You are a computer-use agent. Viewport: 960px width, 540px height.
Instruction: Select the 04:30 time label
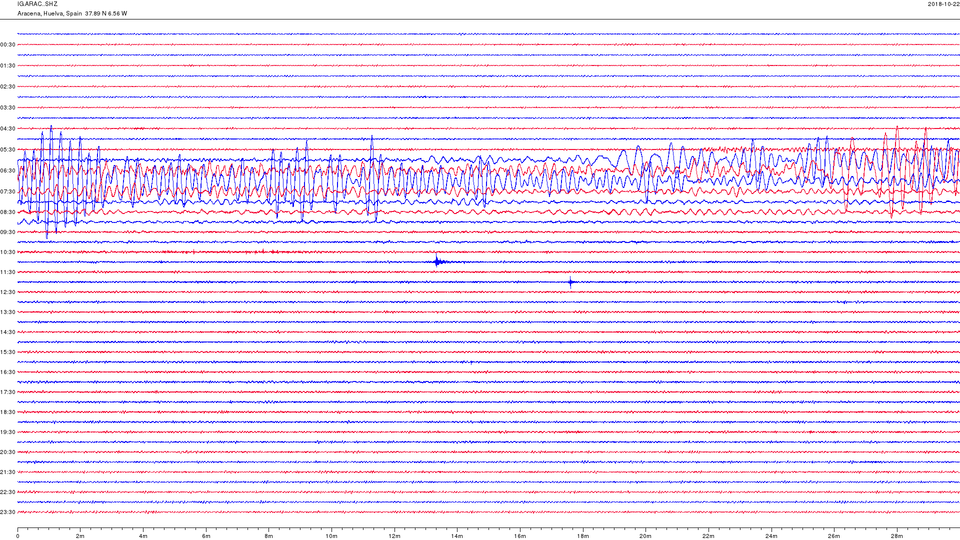[x=8, y=129]
